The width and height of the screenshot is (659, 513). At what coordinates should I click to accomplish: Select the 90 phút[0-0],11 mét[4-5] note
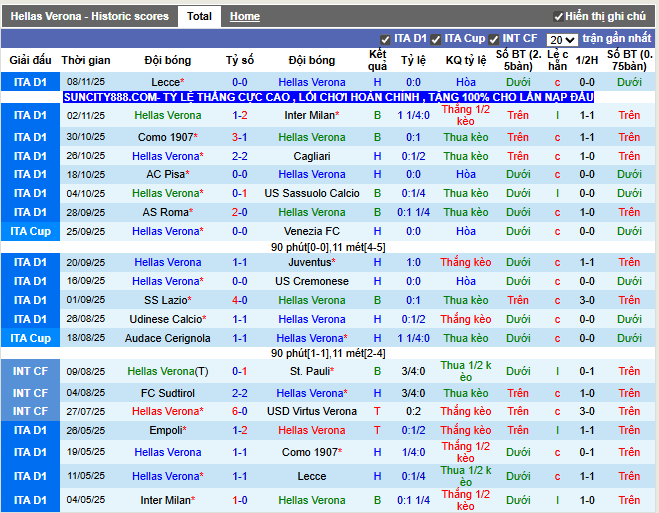pyautogui.click(x=328, y=247)
